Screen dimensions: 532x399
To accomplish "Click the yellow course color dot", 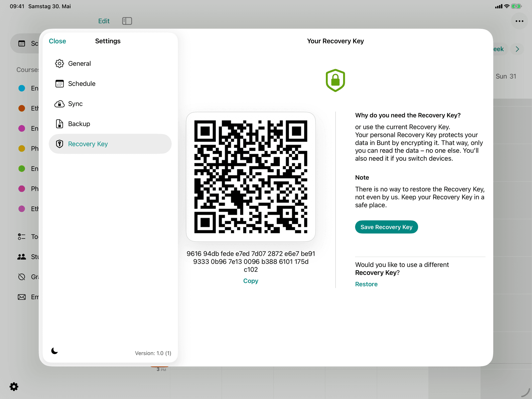I will 22,149.
